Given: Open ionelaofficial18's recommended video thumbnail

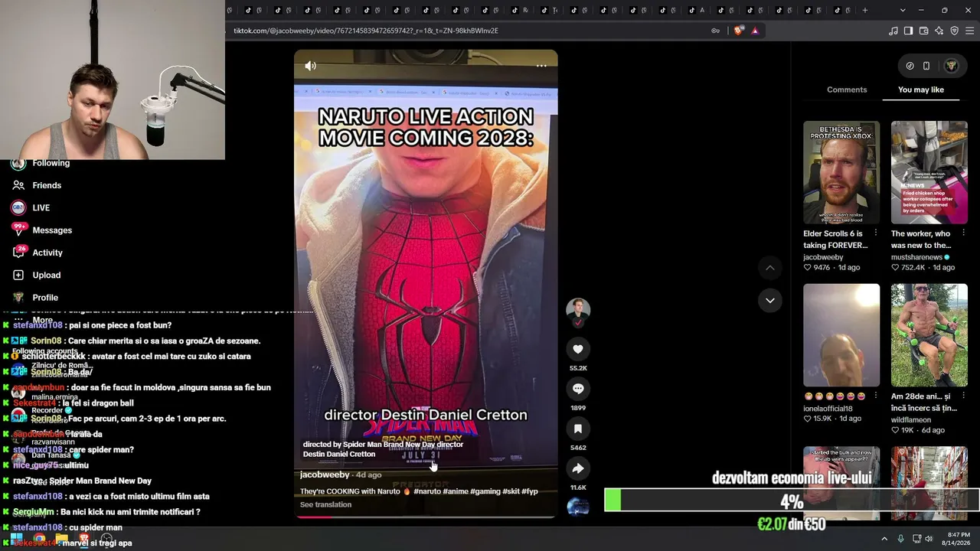Looking at the screenshot, I should (841, 335).
